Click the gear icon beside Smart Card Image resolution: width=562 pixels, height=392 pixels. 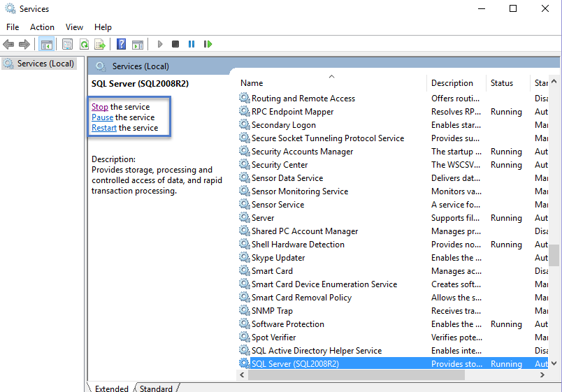click(245, 270)
